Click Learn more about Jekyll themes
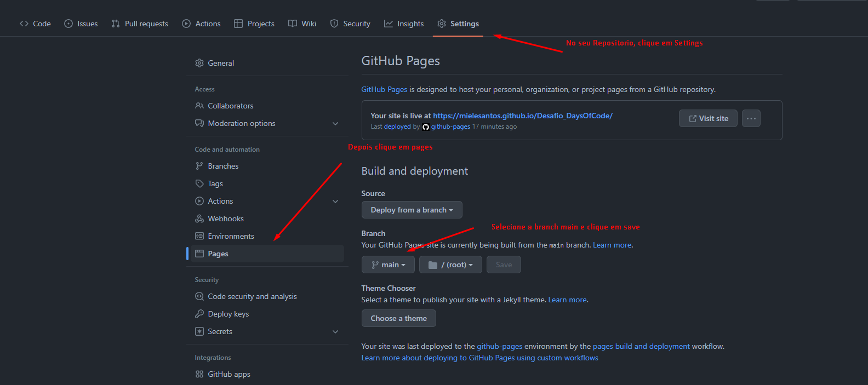This screenshot has height=385, width=868. tap(567, 300)
